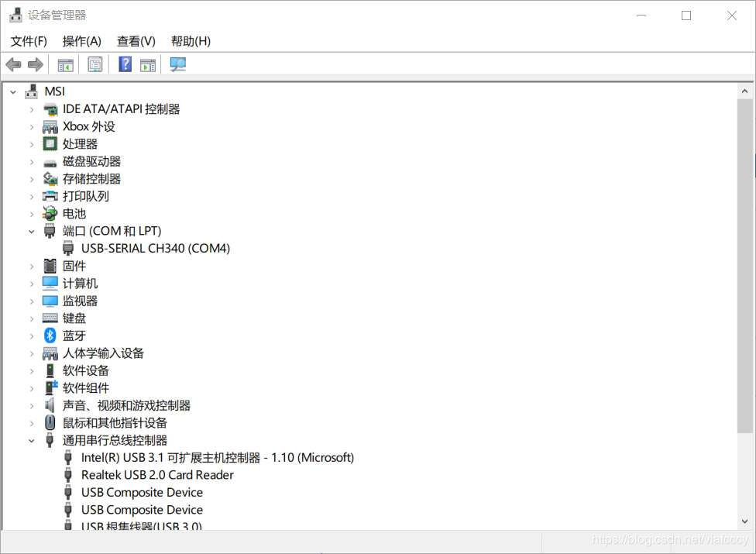This screenshot has width=756, height=554.
Task: Select the 人体学输入设备 label
Action: pos(103,353)
